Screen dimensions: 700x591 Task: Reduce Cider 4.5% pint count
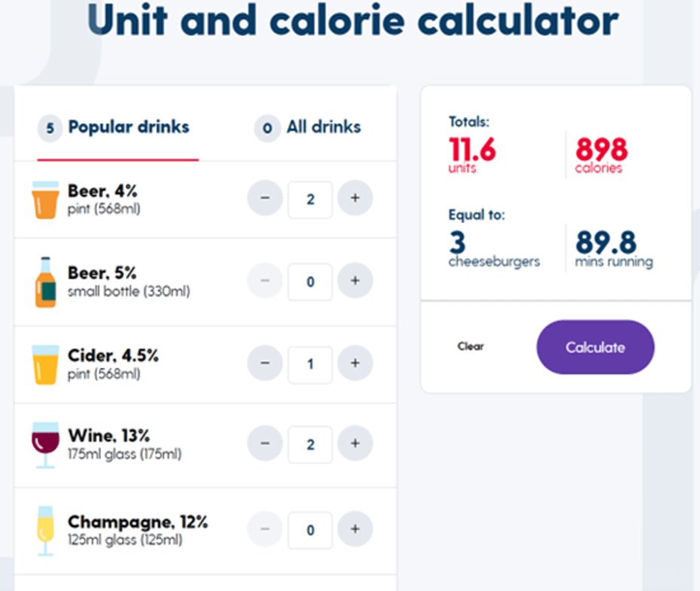tap(265, 363)
